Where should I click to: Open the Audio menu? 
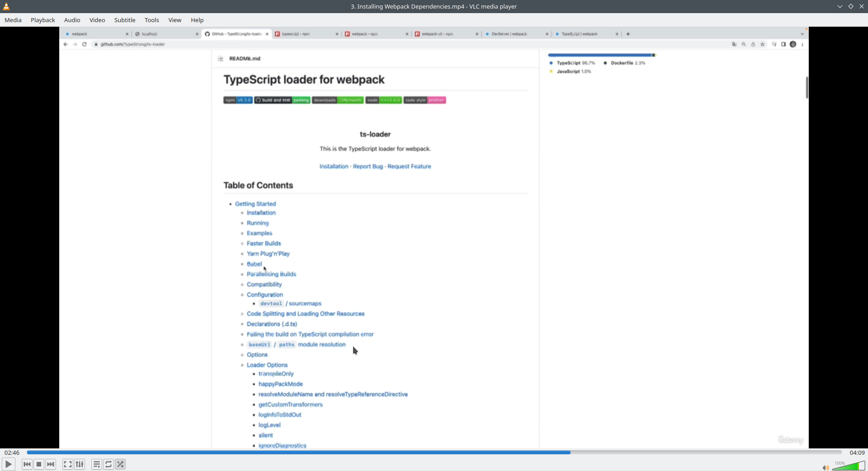click(x=72, y=20)
